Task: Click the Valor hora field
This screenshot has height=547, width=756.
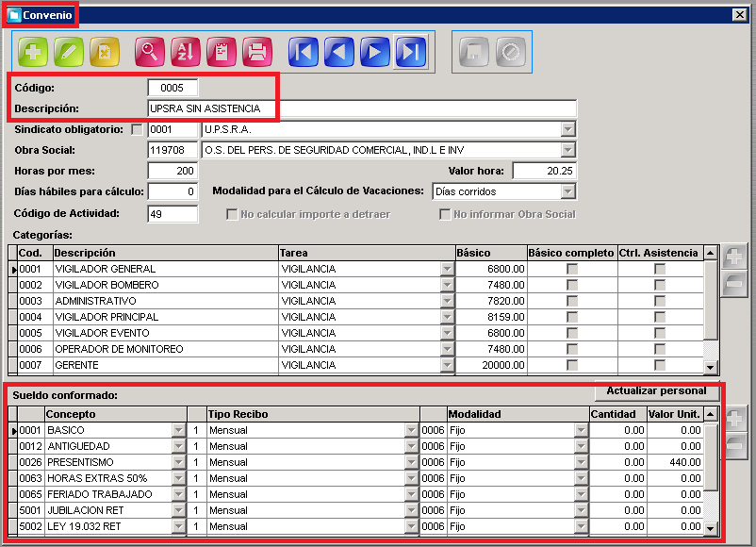Action: [544, 171]
